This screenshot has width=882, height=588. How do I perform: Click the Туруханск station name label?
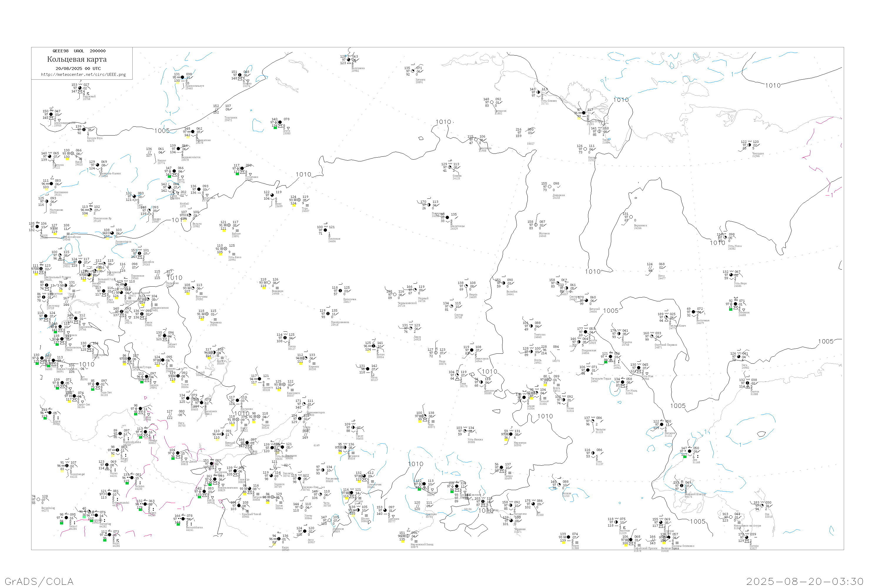pyautogui.click(x=230, y=118)
